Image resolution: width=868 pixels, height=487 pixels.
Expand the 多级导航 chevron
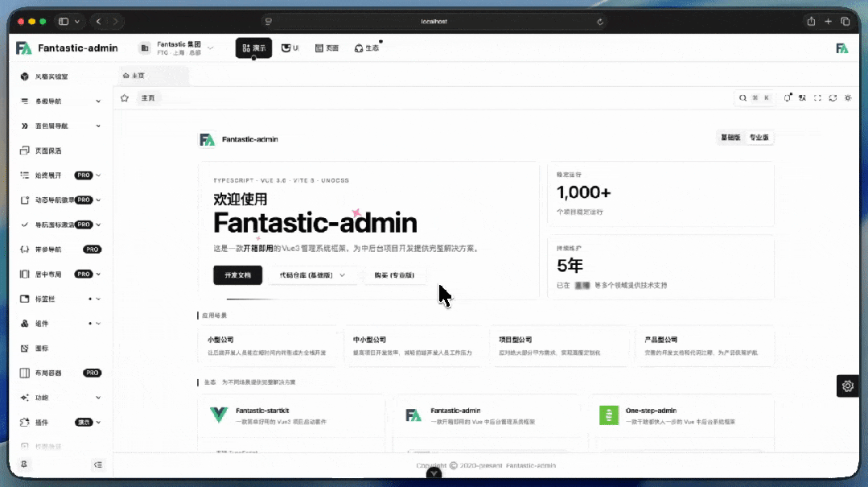(x=98, y=101)
